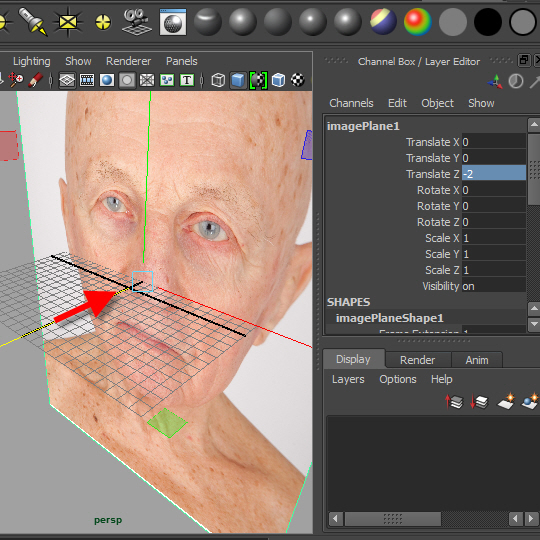Assign the rainbow ramp shader material
Viewport: 540px width, 540px height.
418,22
